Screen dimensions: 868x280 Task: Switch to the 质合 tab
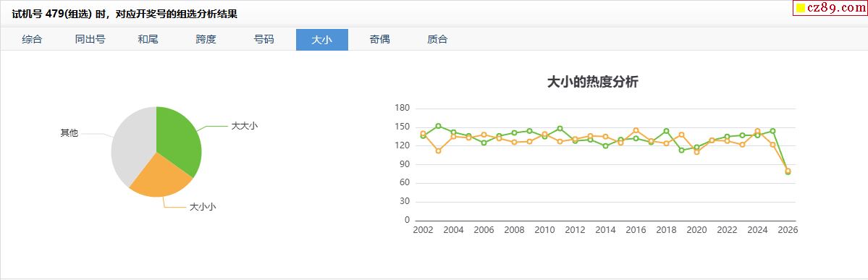pyautogui.click(x=437, y=39)
